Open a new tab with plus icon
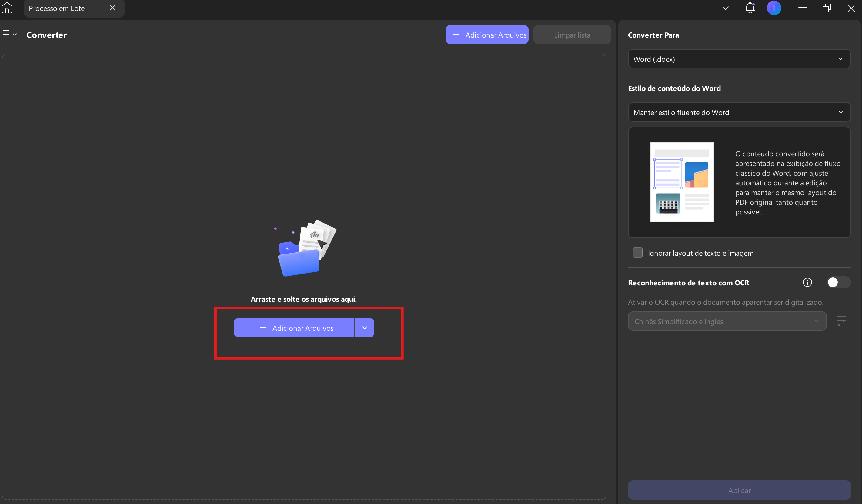Viewport: 862px width, 504px height. (137, 8)
